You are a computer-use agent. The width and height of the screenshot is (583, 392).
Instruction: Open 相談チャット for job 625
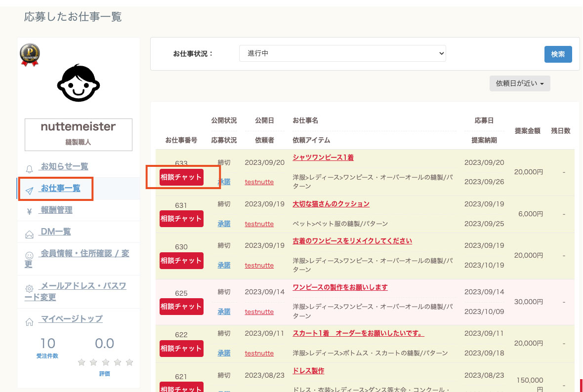pos(181,307)
